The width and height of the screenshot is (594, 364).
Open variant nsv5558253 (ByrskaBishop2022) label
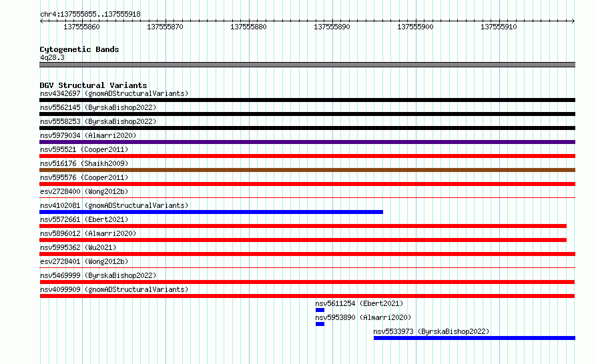[98, 121]
